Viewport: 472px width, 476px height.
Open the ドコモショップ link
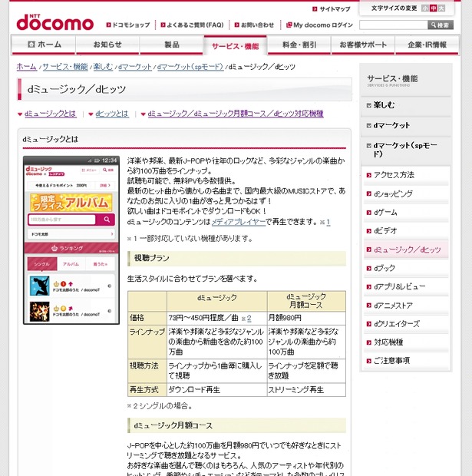pos(131,25)
